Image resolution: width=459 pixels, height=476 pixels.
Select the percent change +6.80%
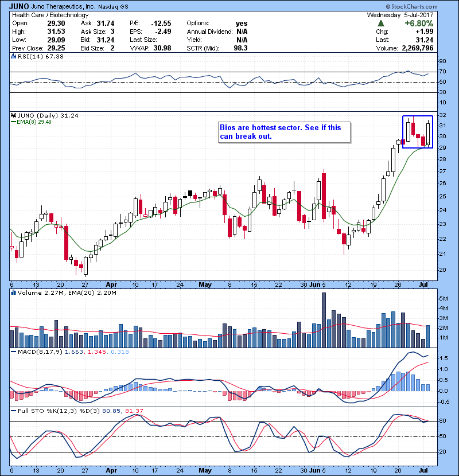pyautogui.click(x=419, y=24)
